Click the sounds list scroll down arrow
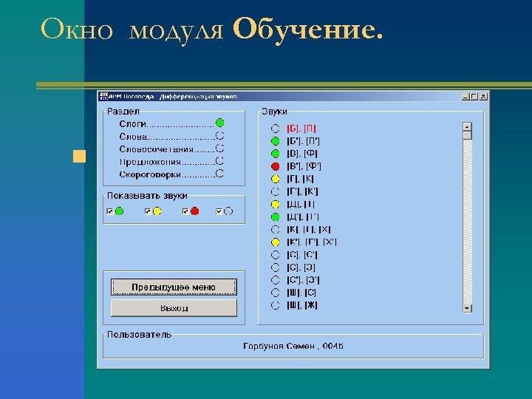The width and height of the screenshot is (532, 399). point(468,308)
